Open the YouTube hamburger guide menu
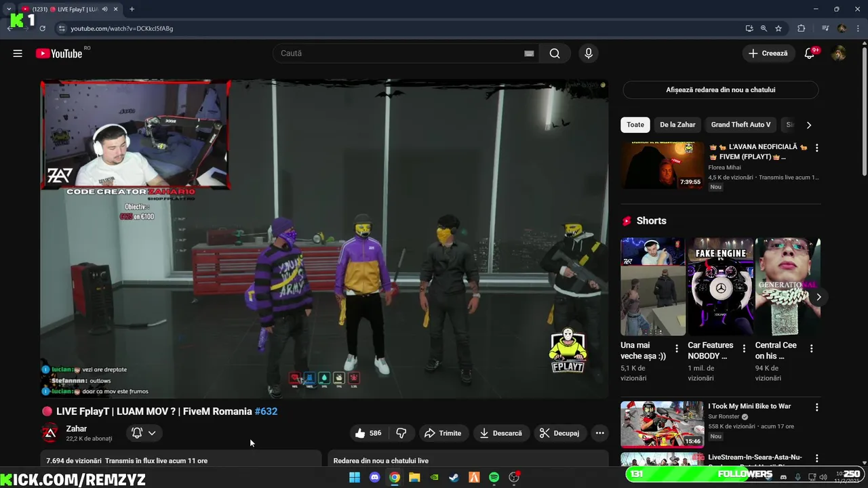The width and height of the screenshot is (868, 488). coord(18,54)
